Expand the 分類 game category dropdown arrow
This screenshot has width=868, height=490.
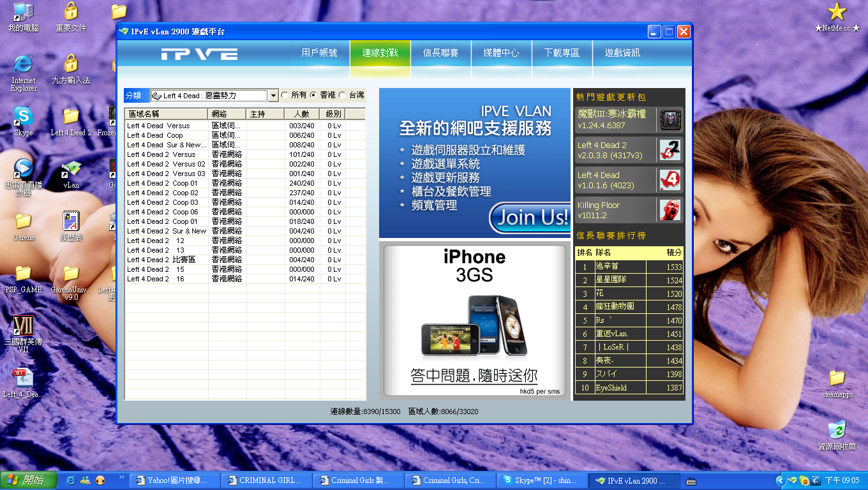(273, 96)
